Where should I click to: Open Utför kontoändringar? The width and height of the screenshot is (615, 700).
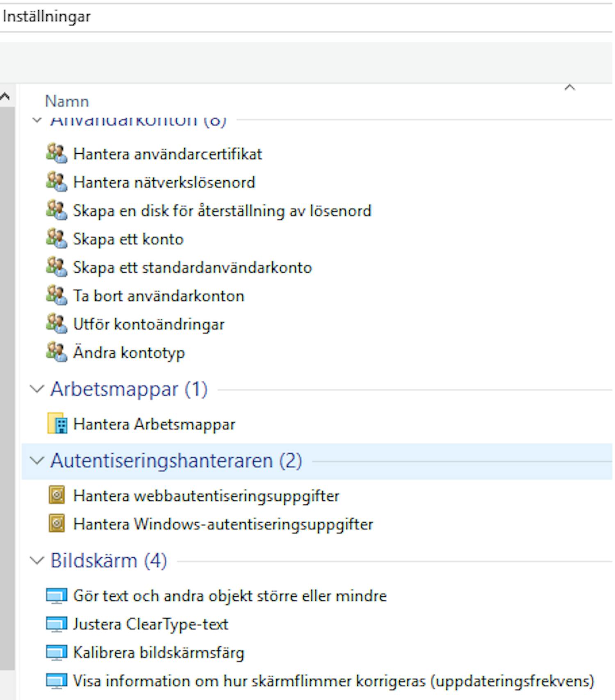click(x=148, y=324)
